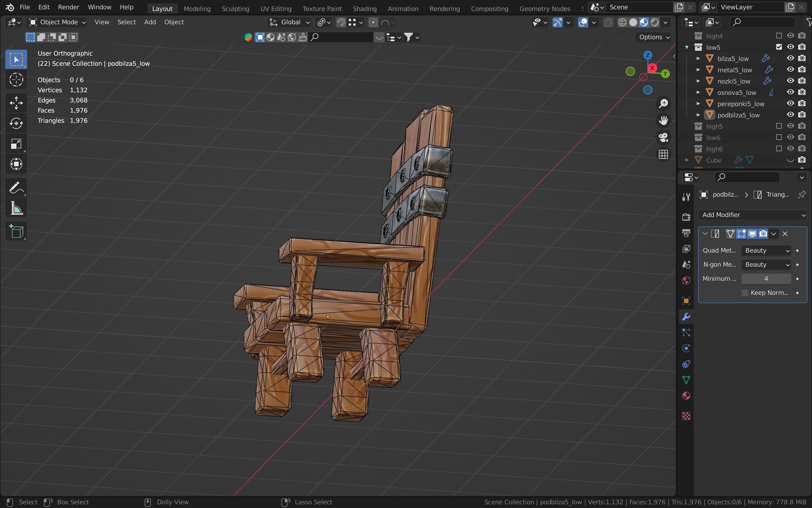Open the viewport Add menu
This screenshot has height=508, width=812.
coord(150,22)
